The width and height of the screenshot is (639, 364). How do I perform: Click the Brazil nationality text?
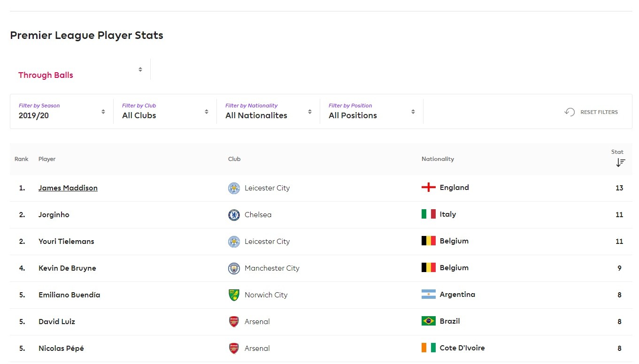tap(450, 321)
